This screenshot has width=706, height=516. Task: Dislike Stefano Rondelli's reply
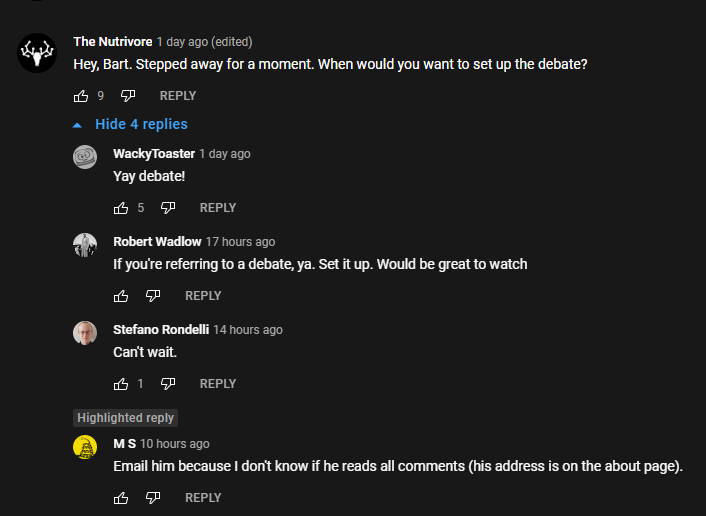pos(168,384)
